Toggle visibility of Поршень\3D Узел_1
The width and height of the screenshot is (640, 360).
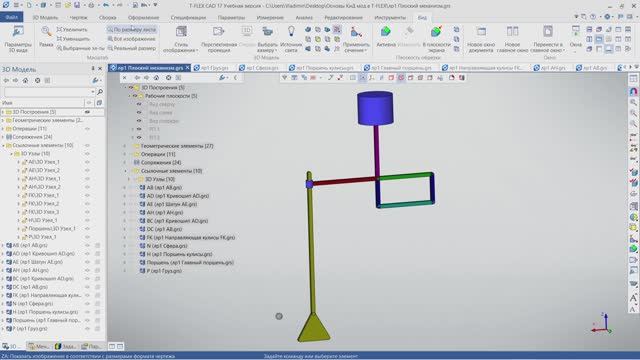[87, 229]
